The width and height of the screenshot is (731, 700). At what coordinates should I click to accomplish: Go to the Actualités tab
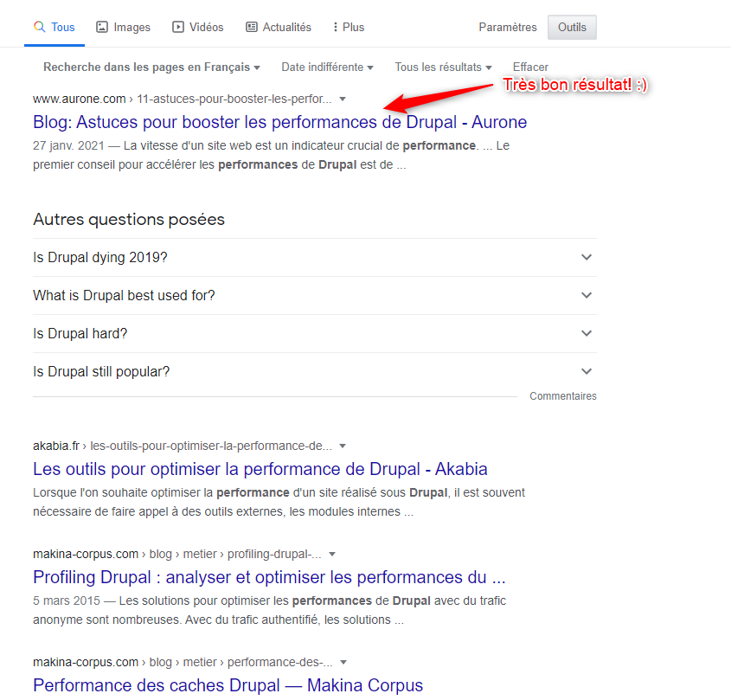(279, 27)
